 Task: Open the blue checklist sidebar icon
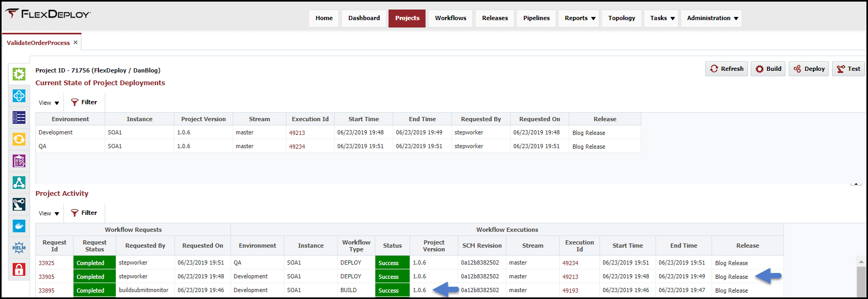click(19, 117)
